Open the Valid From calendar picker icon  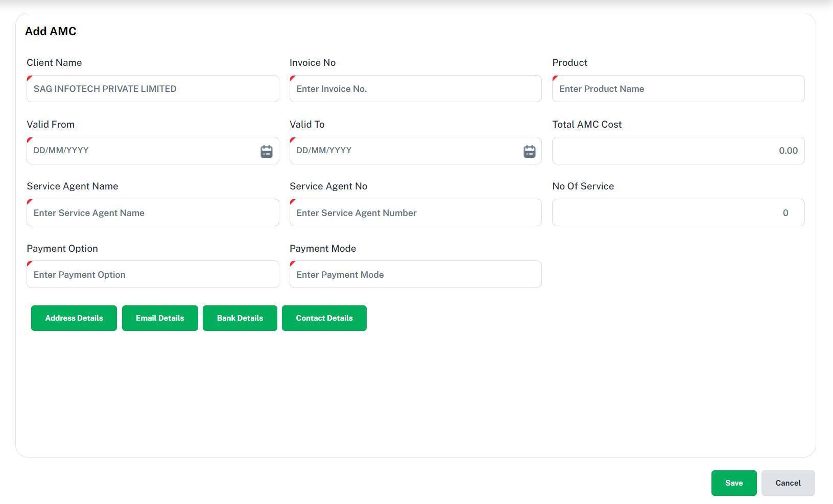tap(266, 151)
